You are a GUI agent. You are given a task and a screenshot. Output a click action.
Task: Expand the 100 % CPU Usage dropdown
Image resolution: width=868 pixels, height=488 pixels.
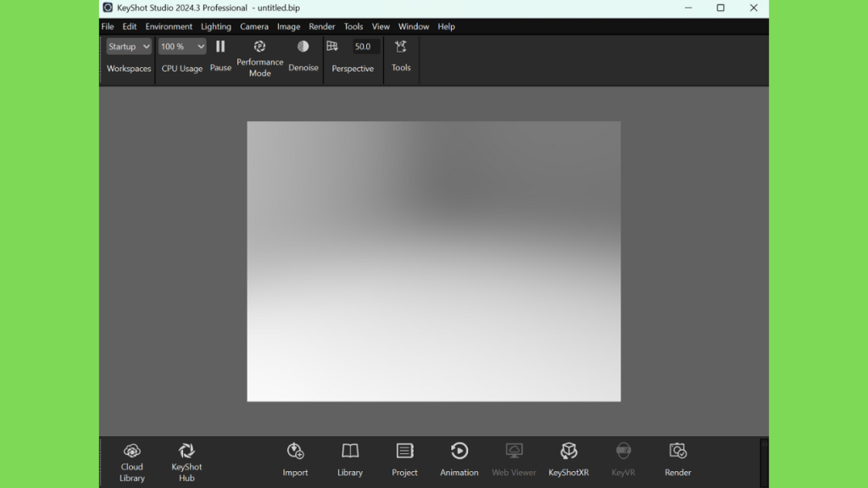[181, 47]
